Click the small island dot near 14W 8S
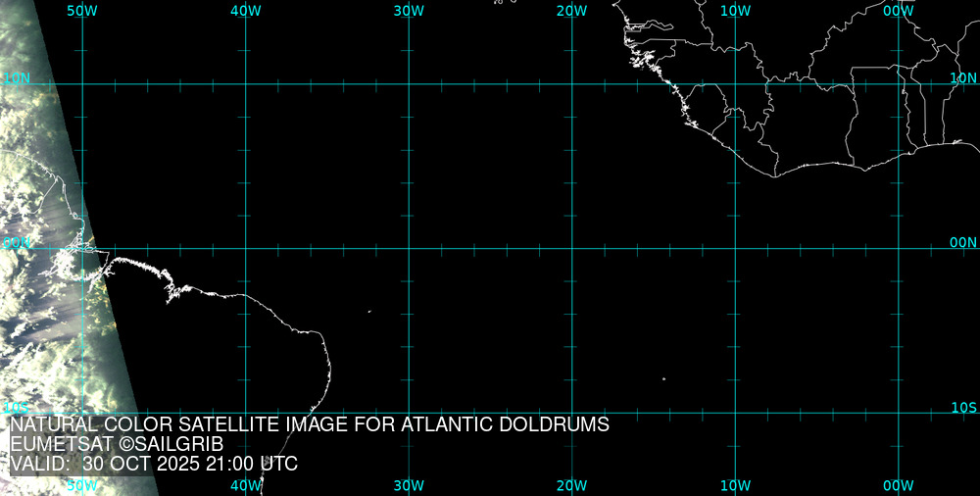Screen dimensions: 980x496 [663, 379]
